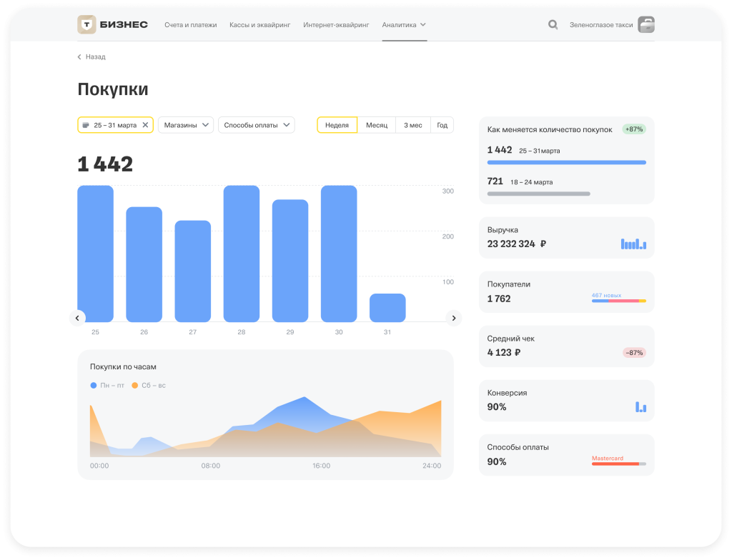The width and height of the screenshot is (732, 560).
Task: Go to previous chart period arrow
Action: (x=77, y=318)
